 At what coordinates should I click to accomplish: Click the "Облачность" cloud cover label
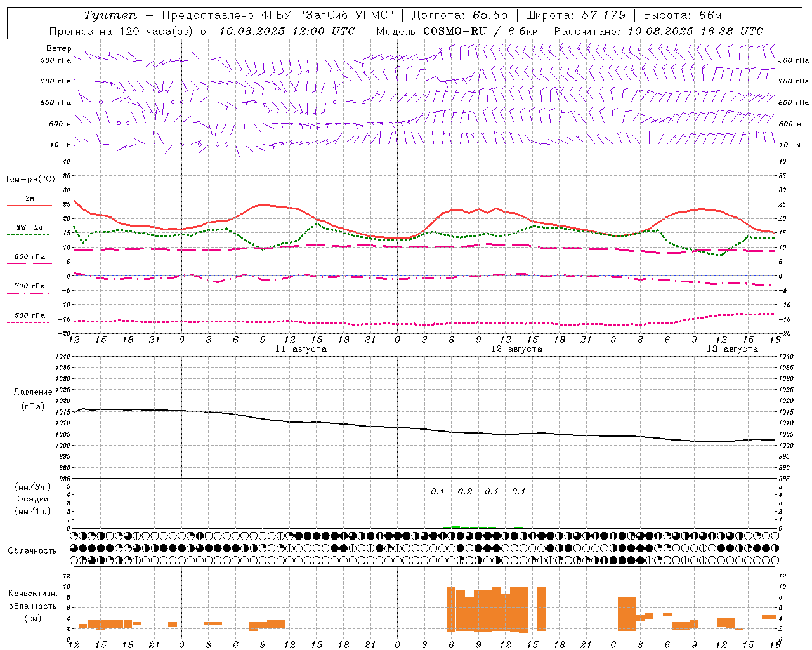(32, 550)
